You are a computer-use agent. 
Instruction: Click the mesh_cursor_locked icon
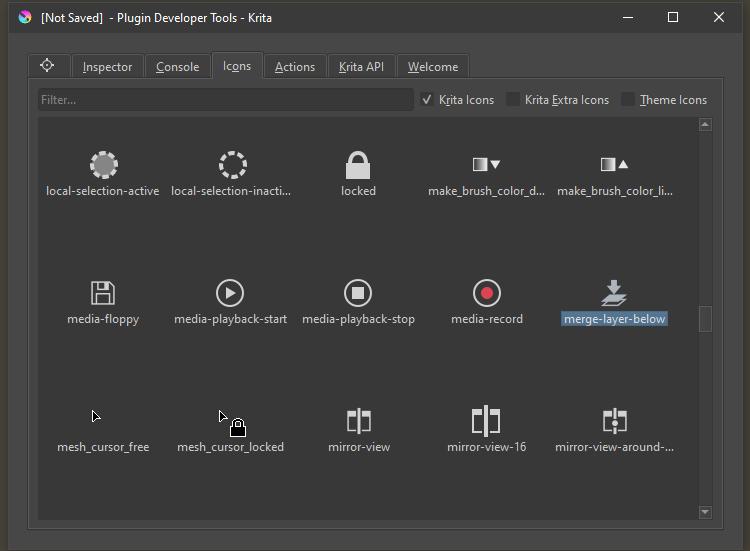(230, 423)
